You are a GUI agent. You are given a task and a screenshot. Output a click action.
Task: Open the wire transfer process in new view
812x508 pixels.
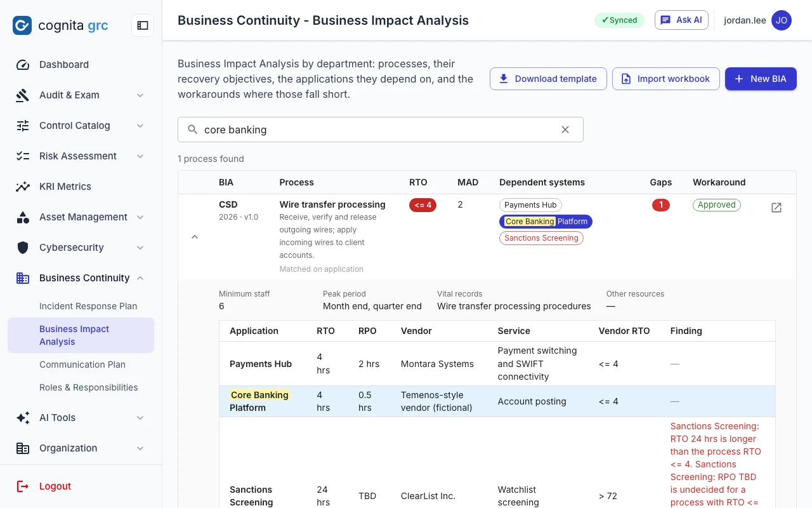point(776,208)
